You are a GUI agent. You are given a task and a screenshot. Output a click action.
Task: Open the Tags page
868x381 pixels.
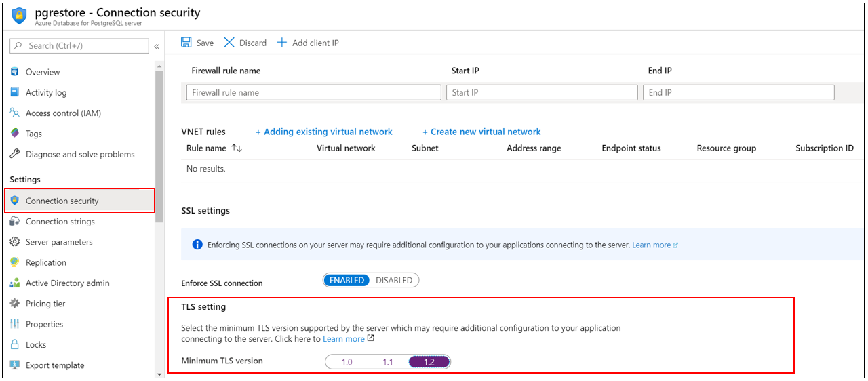coord(34,134)
